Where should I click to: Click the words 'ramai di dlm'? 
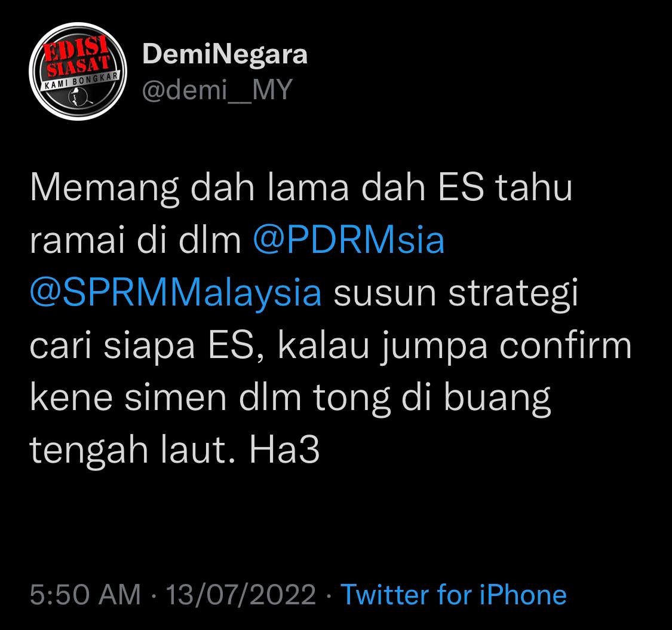click(x=136, y=240)
